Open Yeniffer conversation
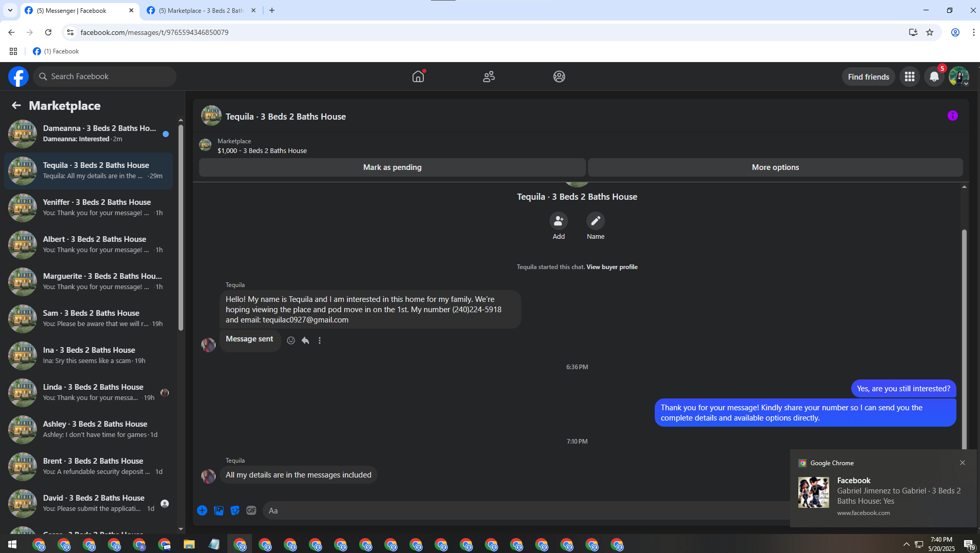 (88, 207)
